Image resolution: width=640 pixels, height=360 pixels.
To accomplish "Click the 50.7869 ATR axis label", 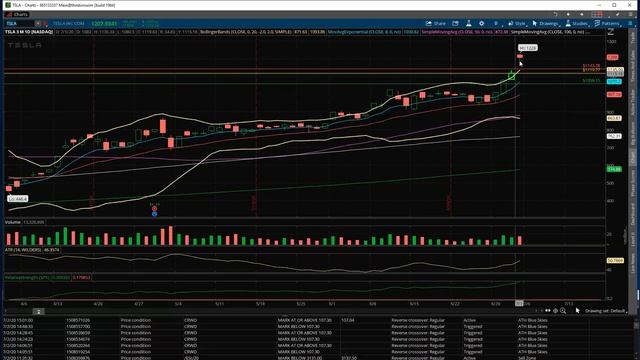I will (x=615, y=260).
